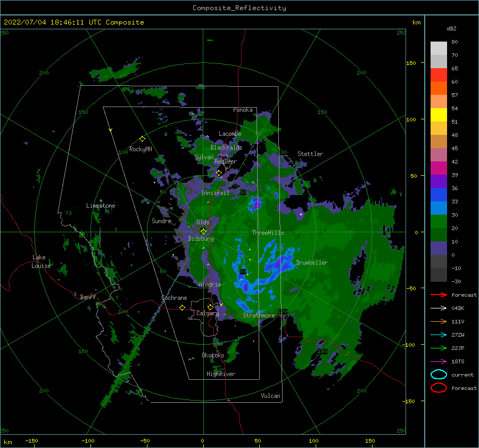
Task: Click the dBZ legend heading
Action: pos(451,28)
